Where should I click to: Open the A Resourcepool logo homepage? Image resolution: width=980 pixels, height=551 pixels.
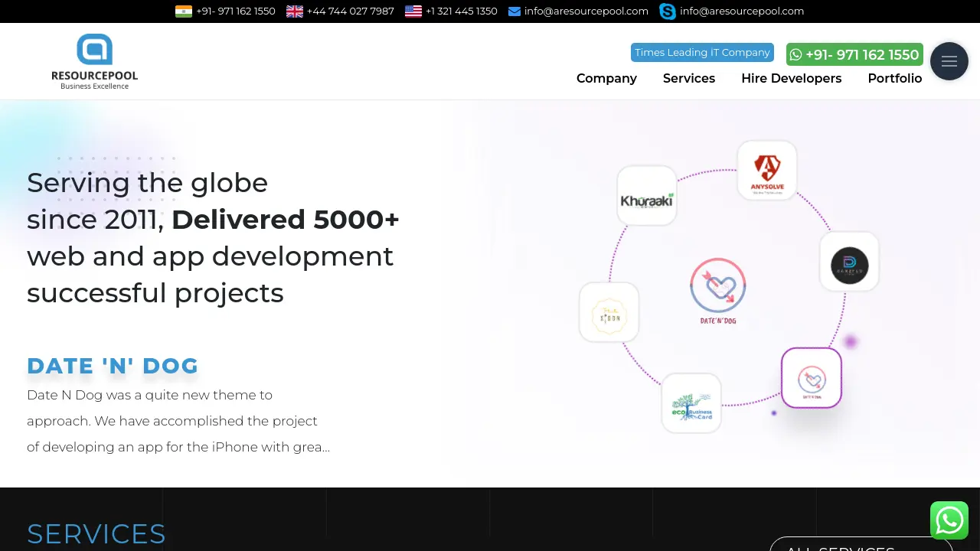click(94, 61)
